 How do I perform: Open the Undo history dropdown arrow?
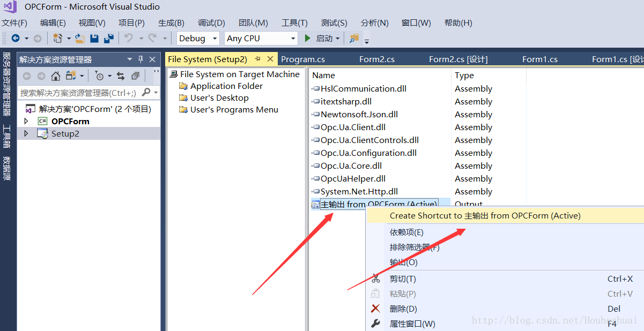[x=141, y=39]
